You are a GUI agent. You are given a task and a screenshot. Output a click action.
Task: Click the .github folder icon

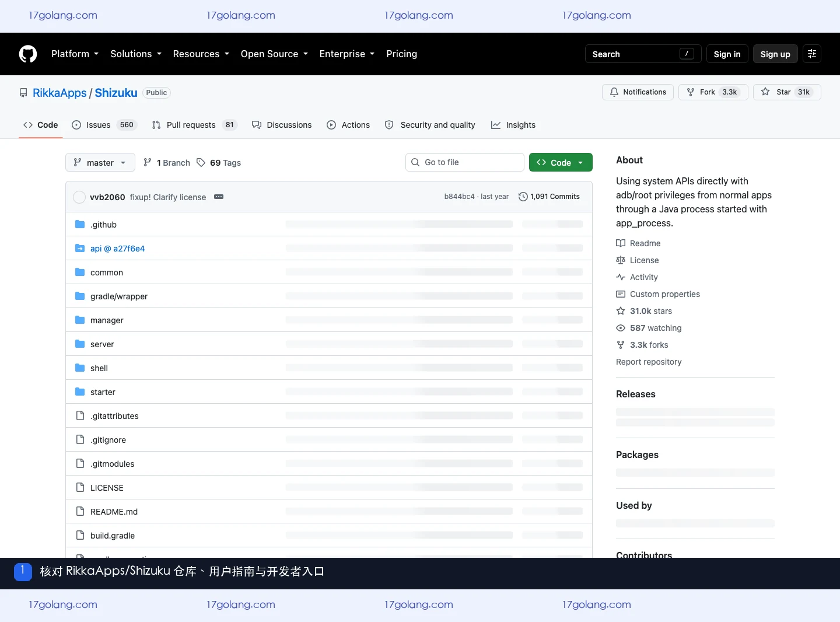coord(80,225)
